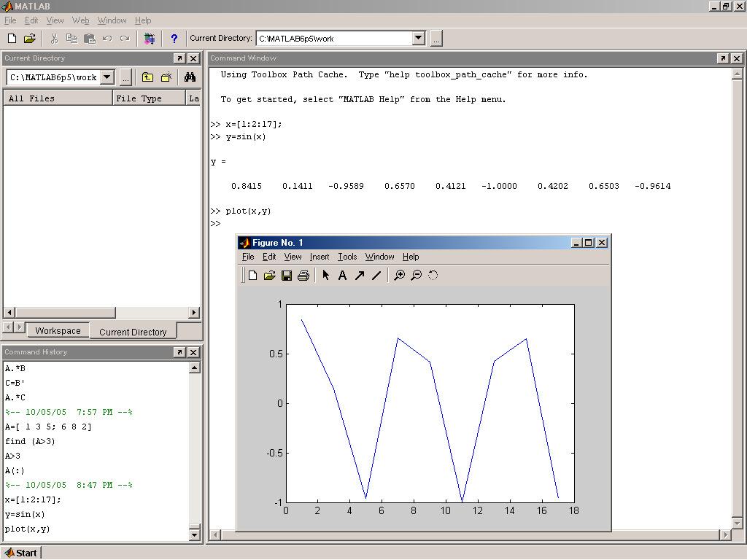Open Simulink library icon
The height and width of the screenshot is (560, 747).
150,39
